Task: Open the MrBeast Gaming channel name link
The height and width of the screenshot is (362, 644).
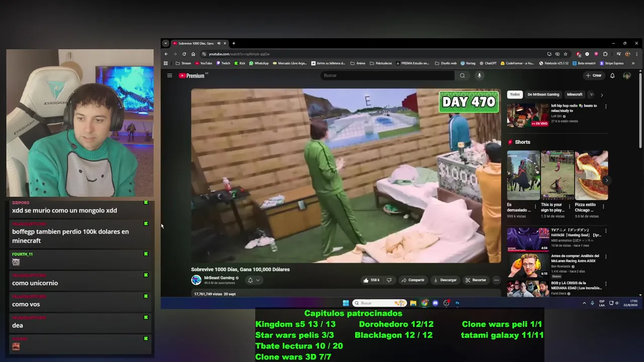Action: [x=219, y=278]
